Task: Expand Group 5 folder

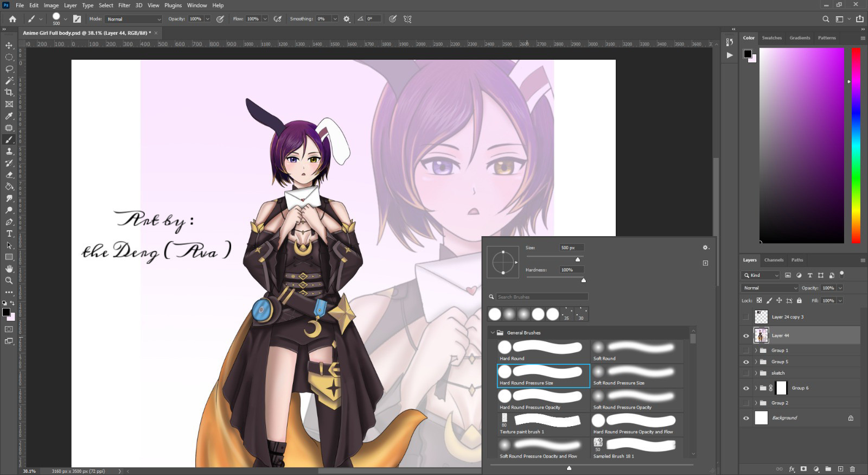Action: pyautogui.click(x=756, y=362)
